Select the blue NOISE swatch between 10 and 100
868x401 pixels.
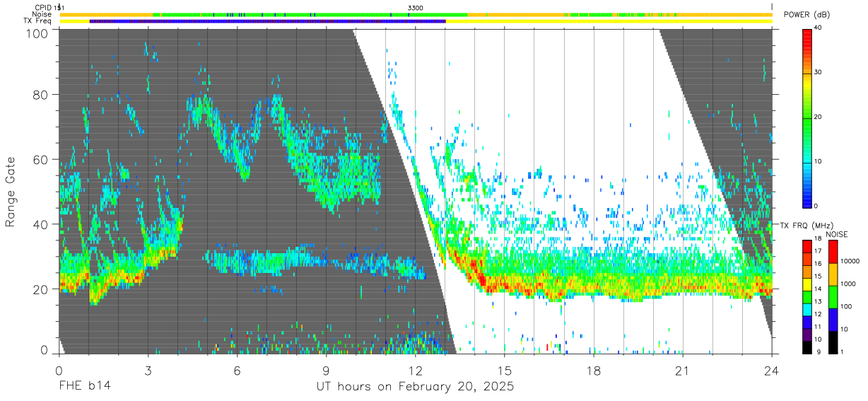click(835, 320)
